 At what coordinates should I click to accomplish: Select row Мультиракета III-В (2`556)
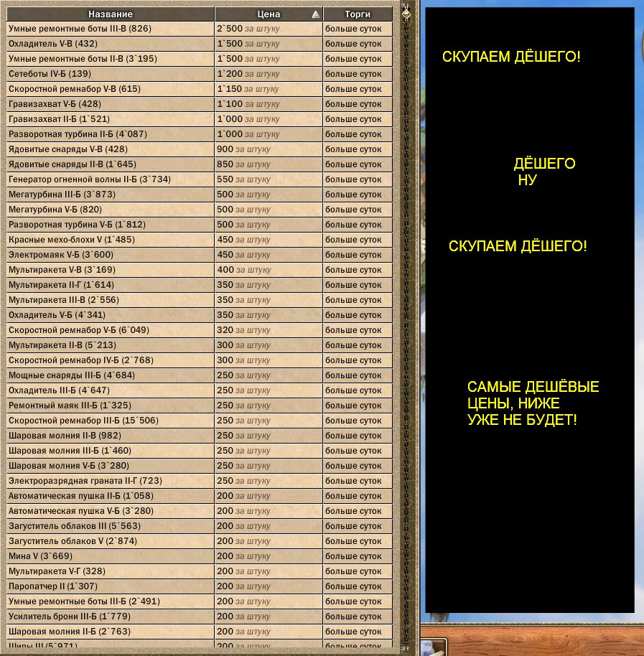200,300
